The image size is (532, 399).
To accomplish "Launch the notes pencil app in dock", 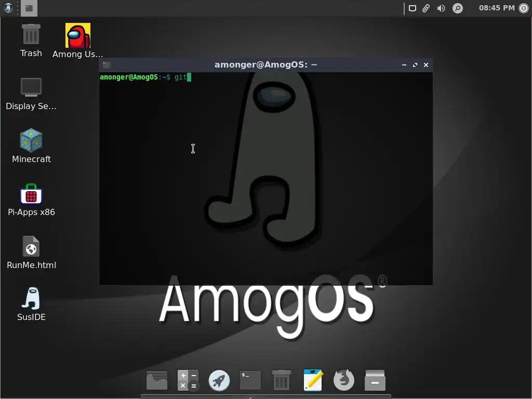I will [313, 380].
